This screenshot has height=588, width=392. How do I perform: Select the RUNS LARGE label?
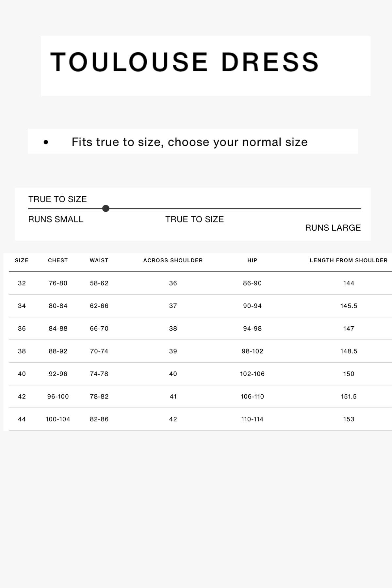pyautogui.click(x=333, y=228)
